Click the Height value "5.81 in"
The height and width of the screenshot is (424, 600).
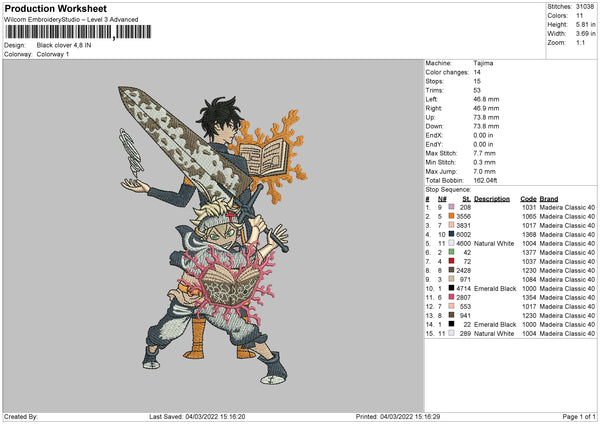point(585,24)
